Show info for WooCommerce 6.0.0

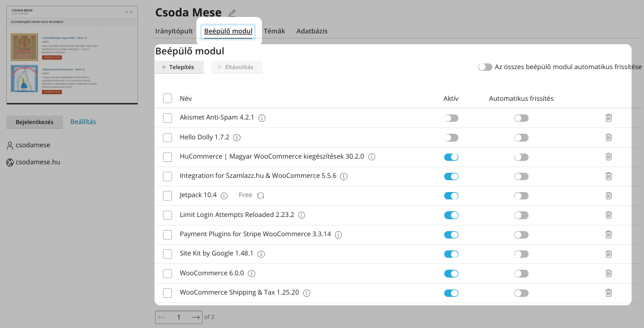(x=251, y=273)
